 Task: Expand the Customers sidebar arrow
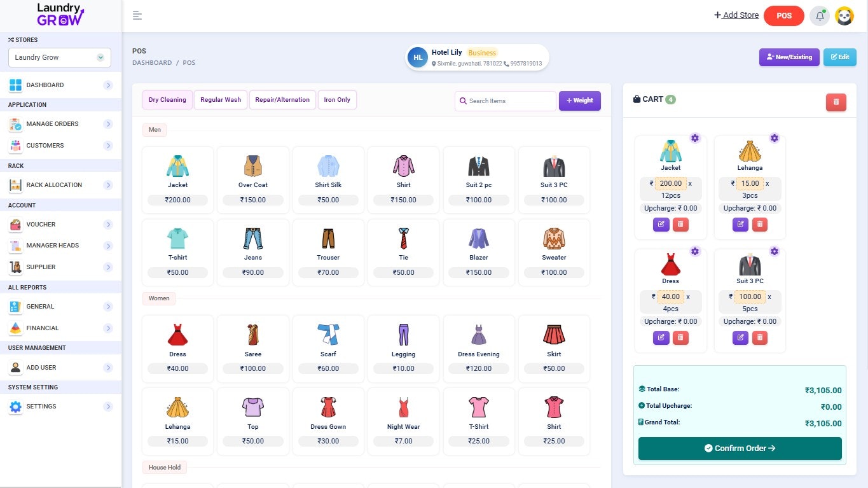(108, 146)
